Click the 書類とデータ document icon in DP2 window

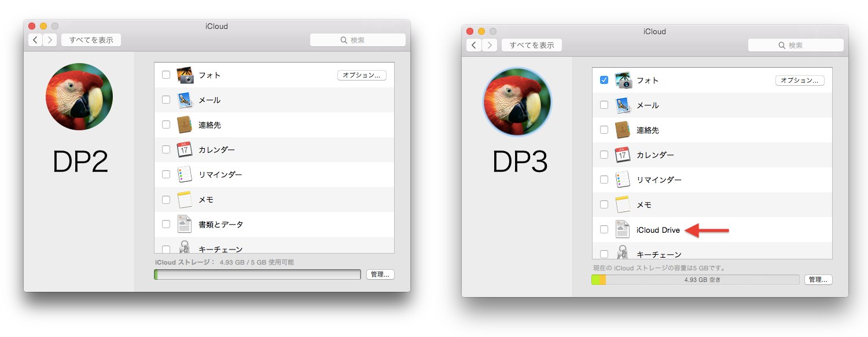[x=185, y=225]
